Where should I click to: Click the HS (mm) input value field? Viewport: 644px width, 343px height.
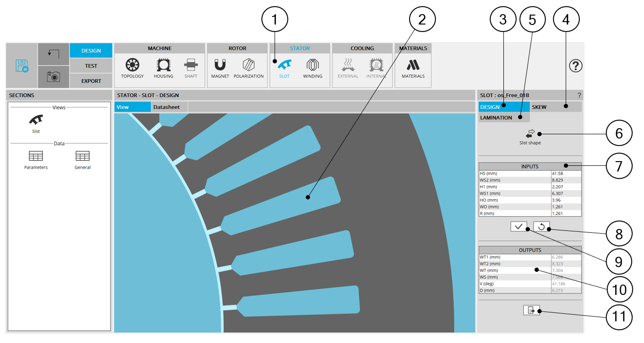coord(566,173)
